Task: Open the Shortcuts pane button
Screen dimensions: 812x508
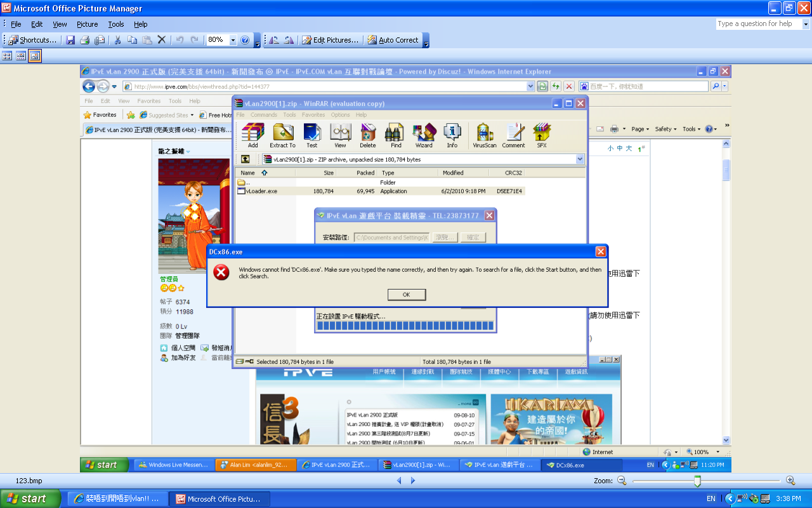Action: click(33, 40)
